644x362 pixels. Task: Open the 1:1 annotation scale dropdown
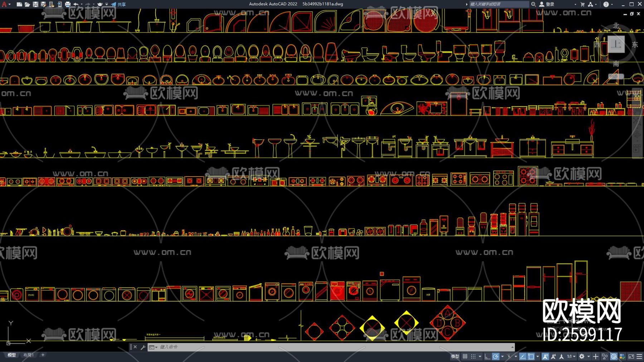click(x=571, y=356)
